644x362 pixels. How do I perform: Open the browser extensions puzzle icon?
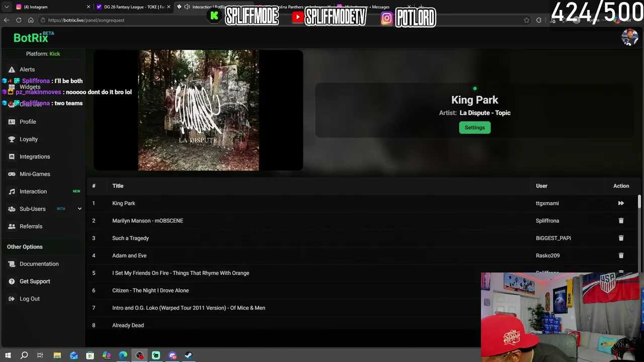pos(539,20)
